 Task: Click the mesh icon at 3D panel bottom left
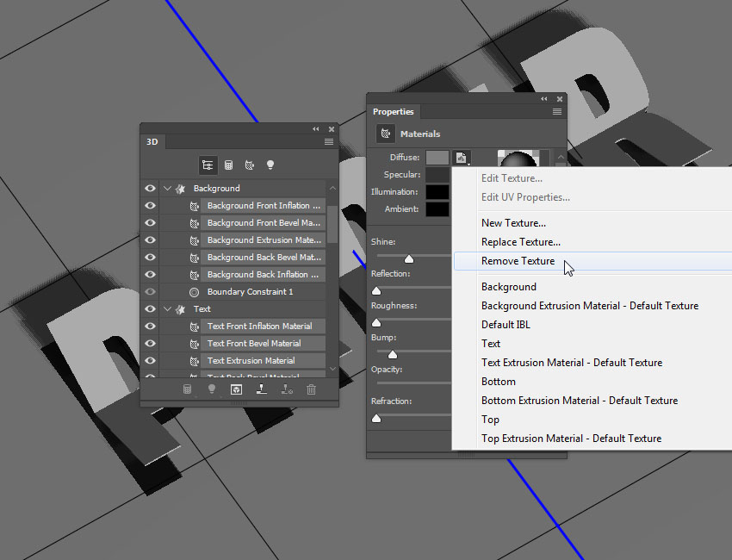click(187, 389)
